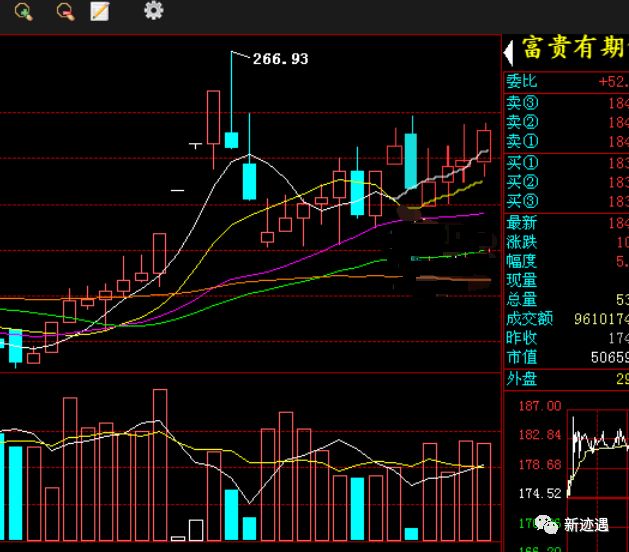The image size is (629, 552).
Task: Select the 买③ bid price row
Action: pos(566,201)
